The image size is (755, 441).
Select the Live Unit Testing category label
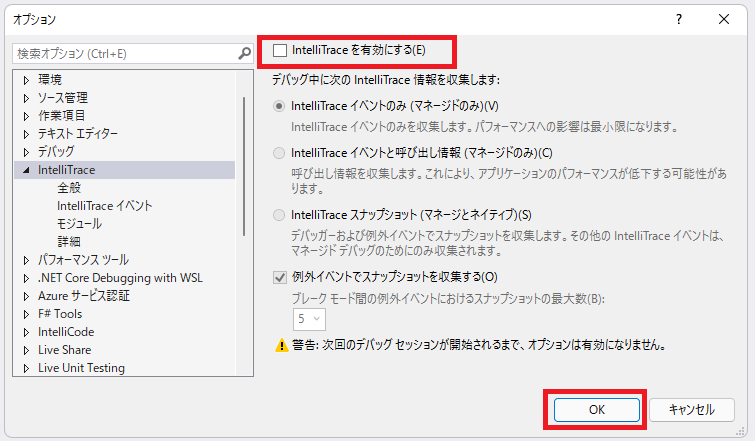[x=81, y=368]
